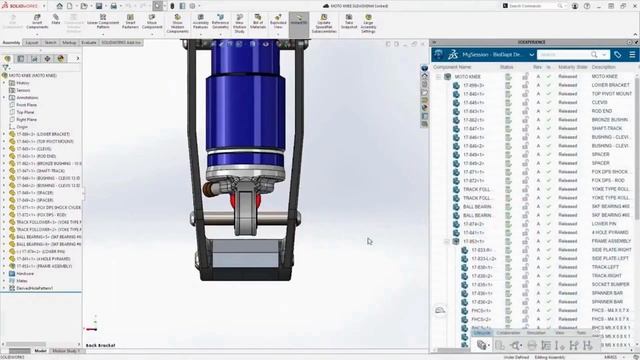Click Update SpeedPak Subassemblies
The height and width of the screenshot is (360, 640).
(324, 23)
